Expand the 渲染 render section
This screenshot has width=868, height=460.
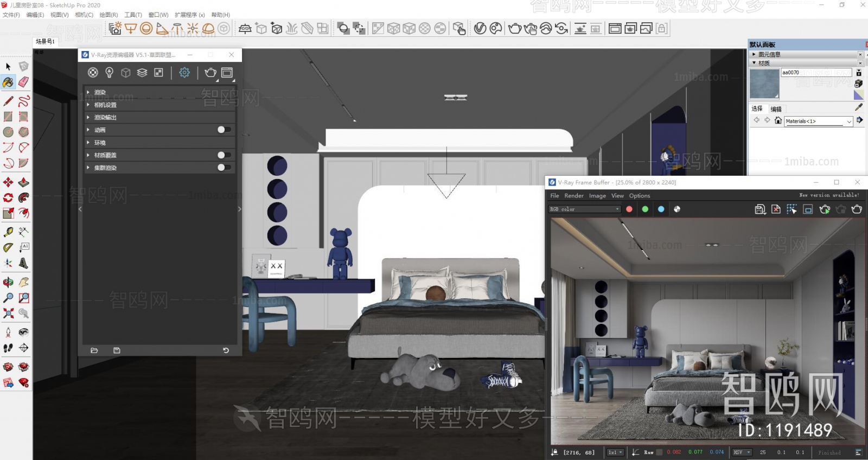pos(159,92)
